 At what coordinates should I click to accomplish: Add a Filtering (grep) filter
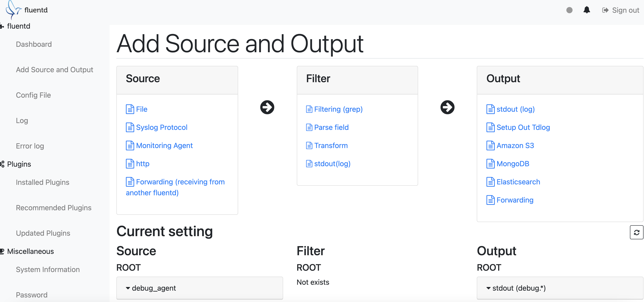(x=338, y=109)
